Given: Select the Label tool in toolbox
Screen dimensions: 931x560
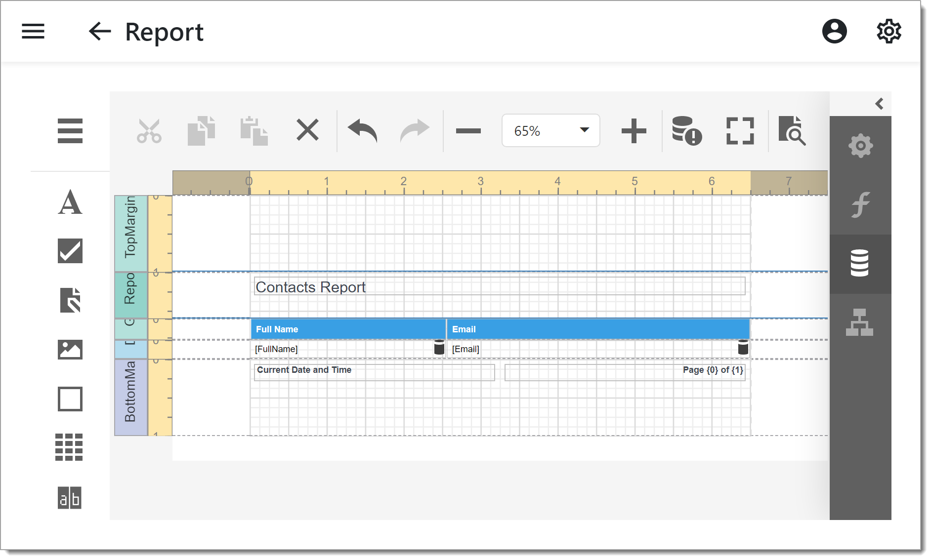Looking at the screenshot, I should pos(70,202).
